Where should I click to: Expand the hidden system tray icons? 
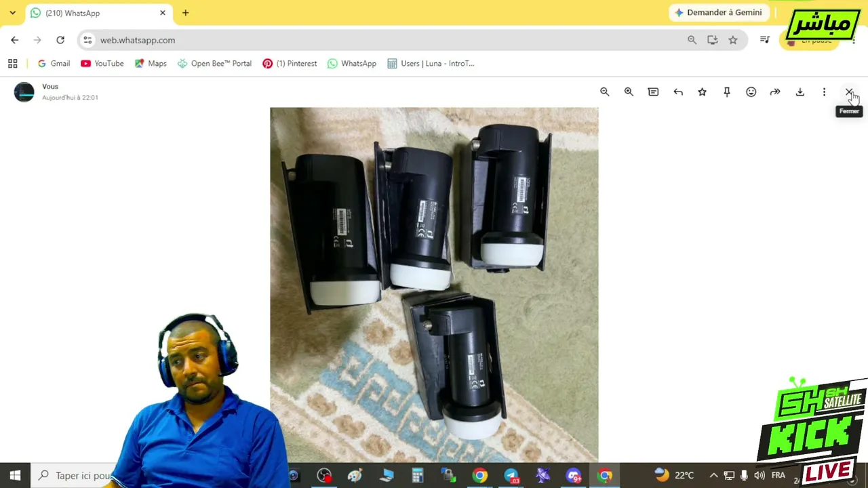(x=713, y=475)
